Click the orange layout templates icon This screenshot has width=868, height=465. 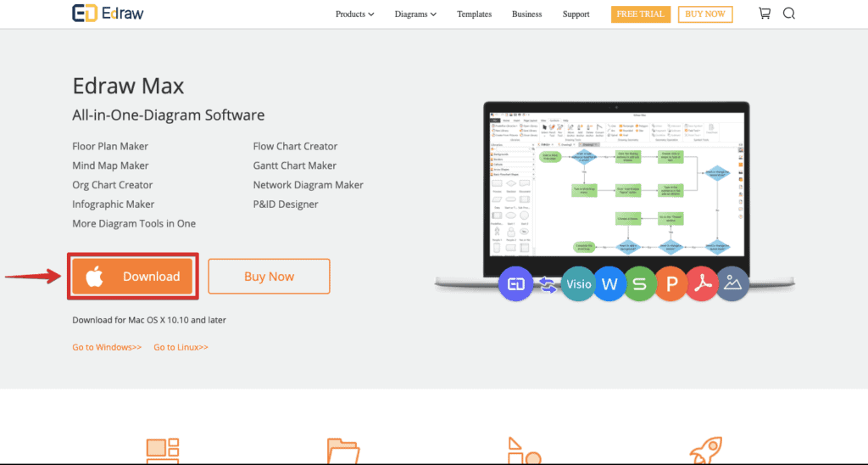click(163, 451)
